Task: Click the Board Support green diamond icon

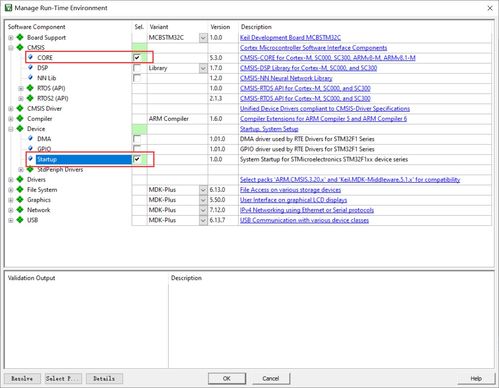Action: (20, 37)
